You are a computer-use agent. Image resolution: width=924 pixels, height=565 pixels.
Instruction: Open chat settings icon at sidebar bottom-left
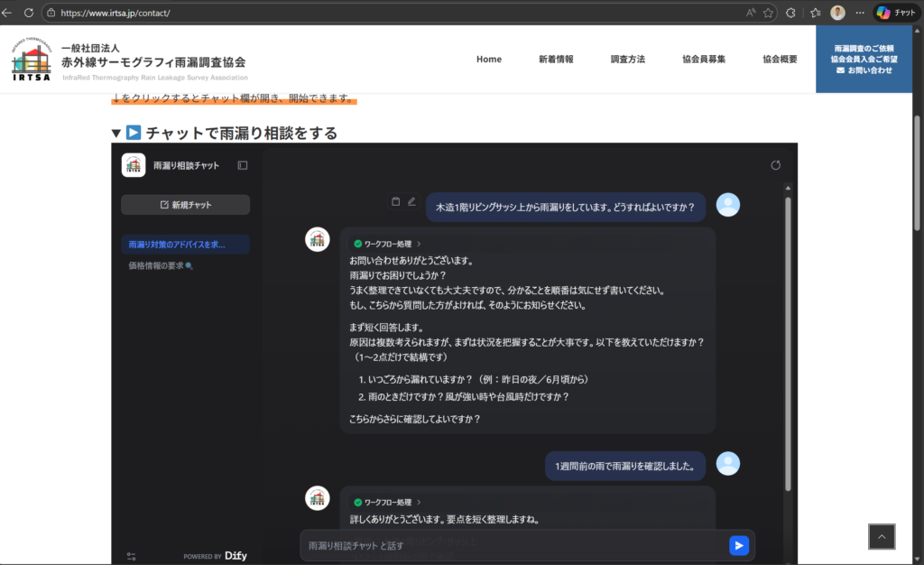click(x=131, y=556)
